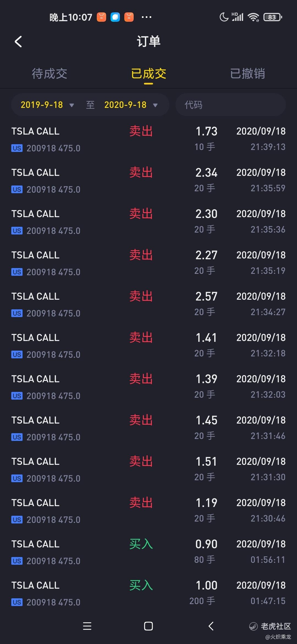This screenshot has width=297, height=644.
Task: Focus the 代码 symbol search field
Action: (x=230, y=105)
